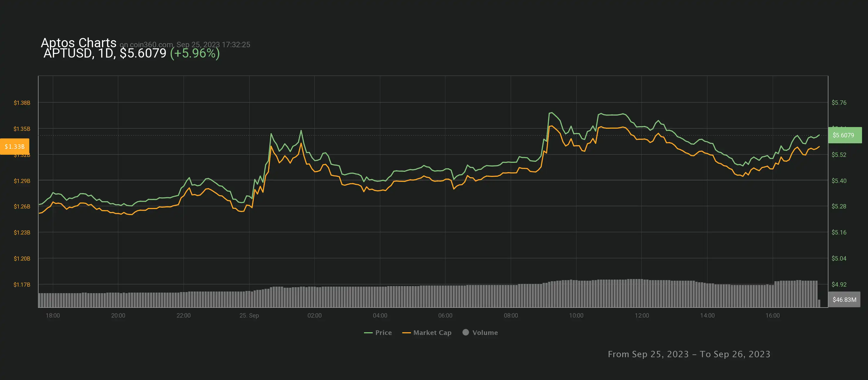Viewport: 868px width, 380px height.
Task: Click the gray Volume circle icon
Action: pyautogui.click(x=466, y=332)
